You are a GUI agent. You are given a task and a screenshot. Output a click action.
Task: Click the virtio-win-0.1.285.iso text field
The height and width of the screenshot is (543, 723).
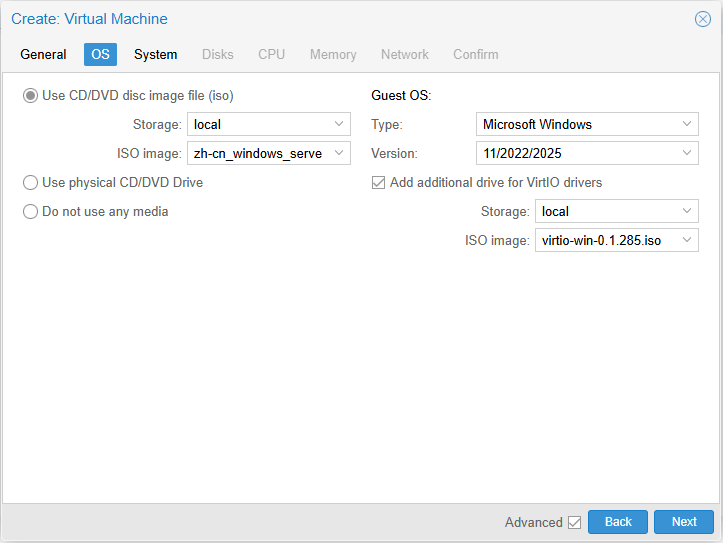(x=604, y=241)
